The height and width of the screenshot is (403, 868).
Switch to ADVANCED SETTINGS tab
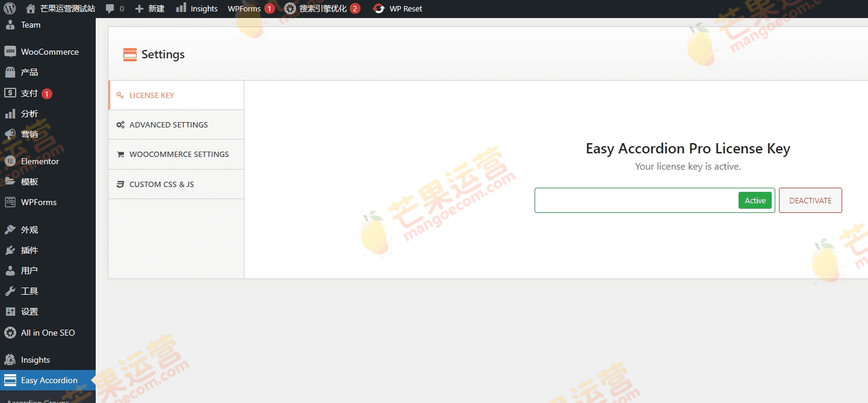176,125
